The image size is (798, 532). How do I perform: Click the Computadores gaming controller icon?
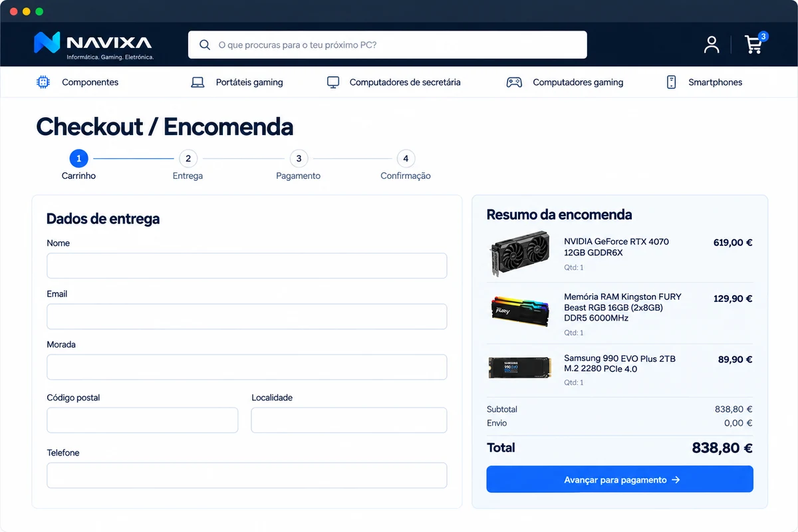(514, 82)
